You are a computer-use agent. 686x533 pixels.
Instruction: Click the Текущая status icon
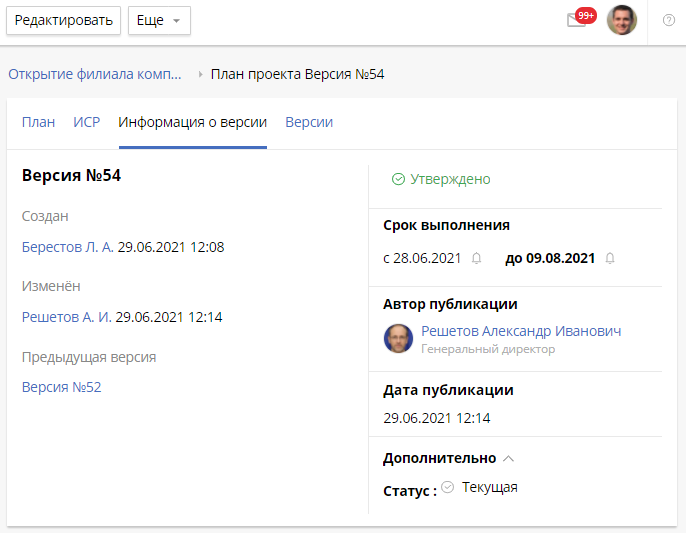(448, 487)
